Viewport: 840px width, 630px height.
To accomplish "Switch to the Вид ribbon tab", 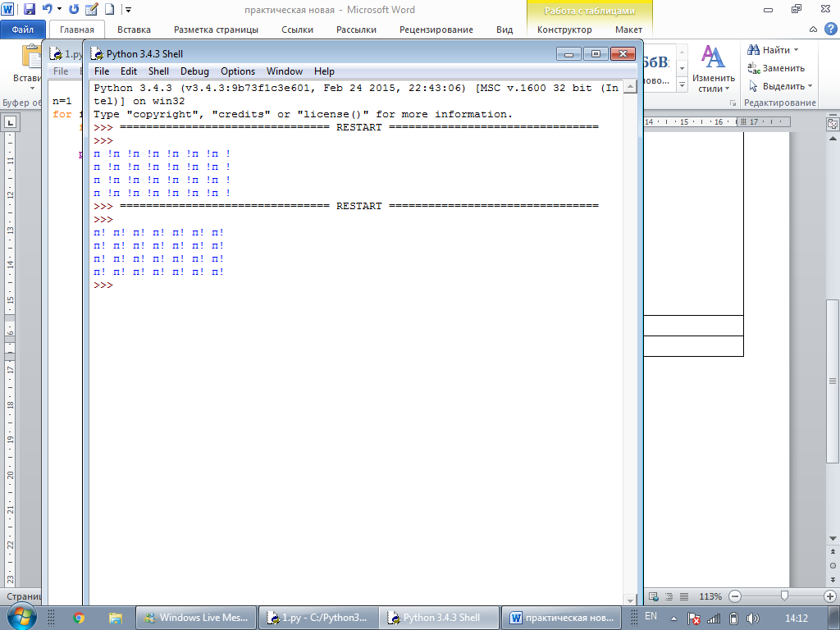I will click(x=504, y=30).
